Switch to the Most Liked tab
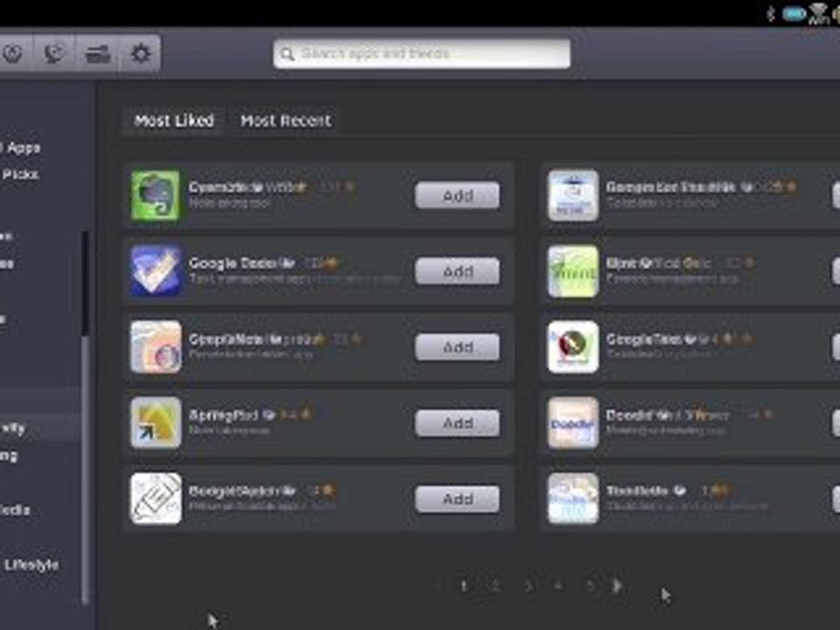 point(174,121)
